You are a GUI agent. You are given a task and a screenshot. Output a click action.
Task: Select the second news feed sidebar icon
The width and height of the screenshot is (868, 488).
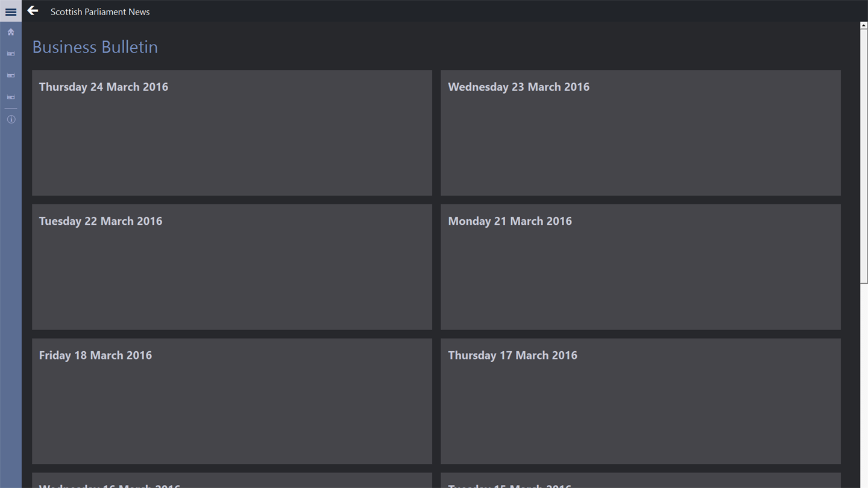point(11,76)
